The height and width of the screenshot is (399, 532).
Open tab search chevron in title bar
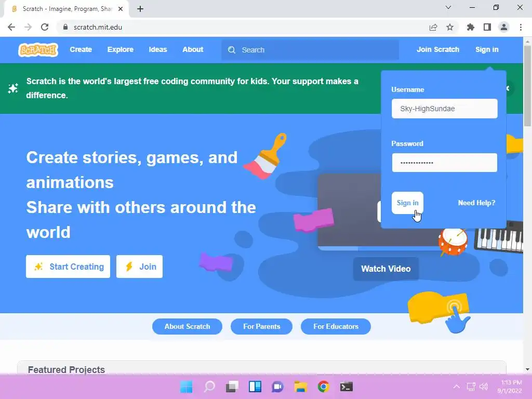tap(448, 7)
